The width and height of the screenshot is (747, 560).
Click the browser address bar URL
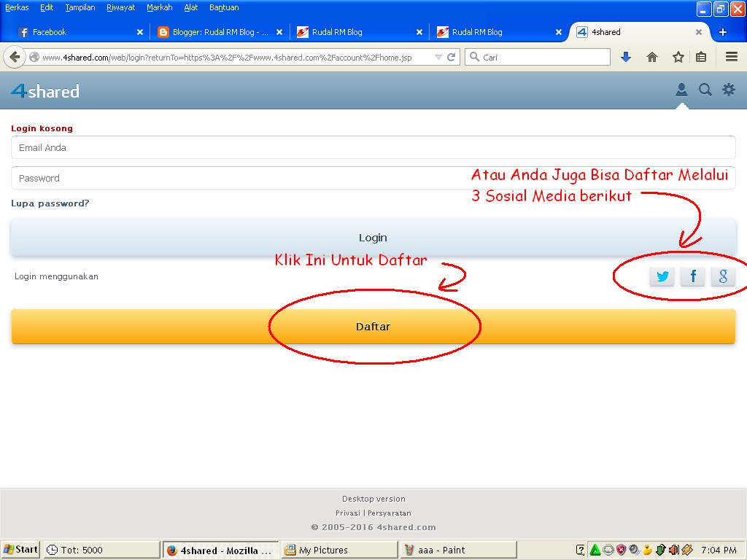point(227,57)
